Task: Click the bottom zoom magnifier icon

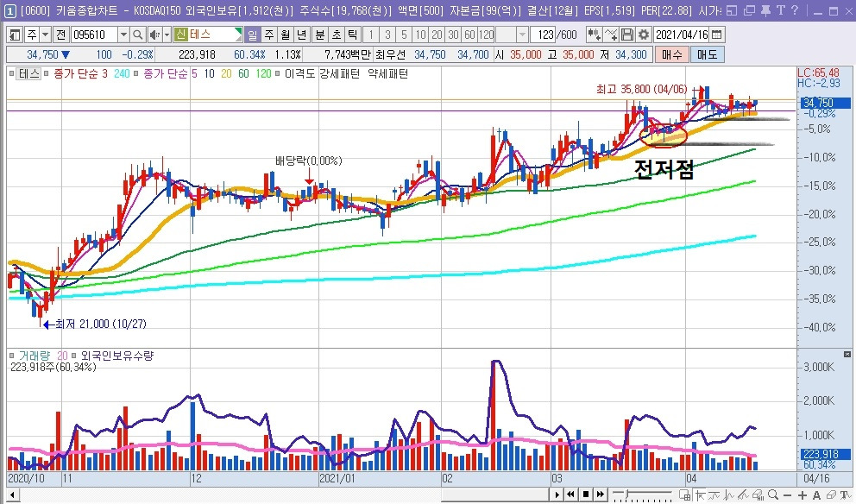Action: (773, 495)
